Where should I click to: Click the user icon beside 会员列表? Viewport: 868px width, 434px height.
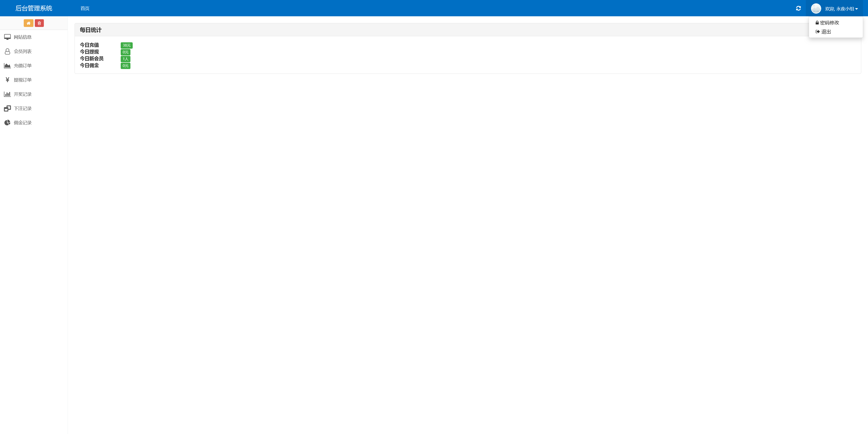point(7,51)
